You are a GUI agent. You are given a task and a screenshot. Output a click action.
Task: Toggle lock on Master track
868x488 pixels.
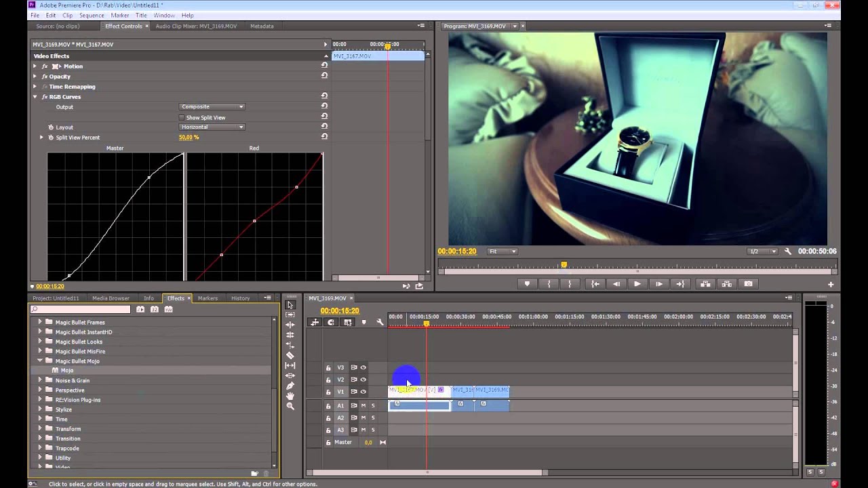(x=328, y=443)
